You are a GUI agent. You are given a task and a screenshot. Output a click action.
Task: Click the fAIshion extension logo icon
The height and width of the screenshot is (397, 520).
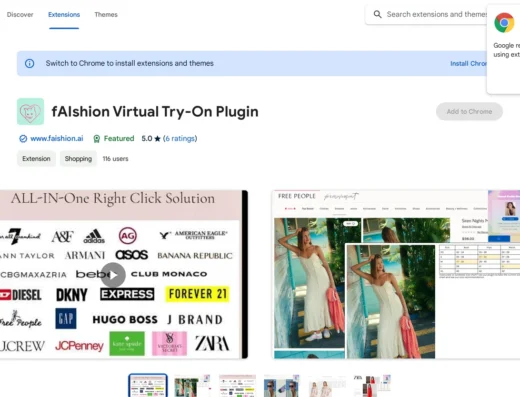pos(30,111)
